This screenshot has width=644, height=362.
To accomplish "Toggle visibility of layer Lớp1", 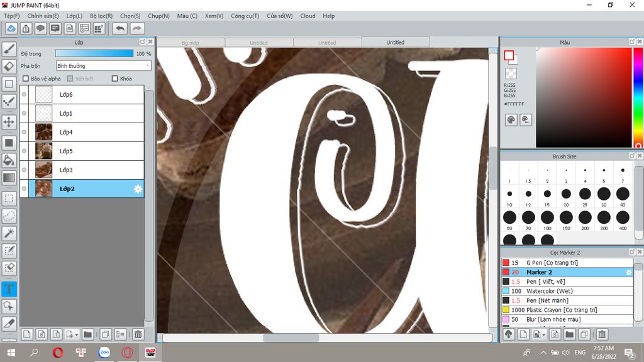I will pos(25,113).
